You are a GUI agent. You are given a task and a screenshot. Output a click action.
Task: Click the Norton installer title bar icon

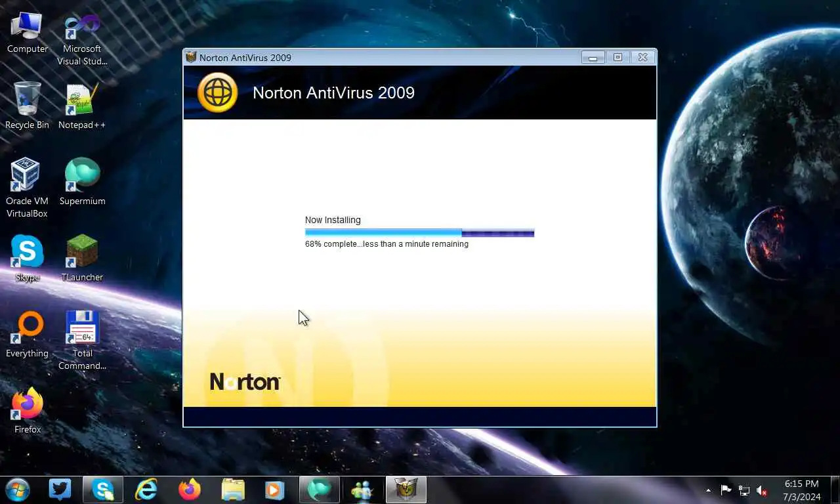tap(191, 57)
